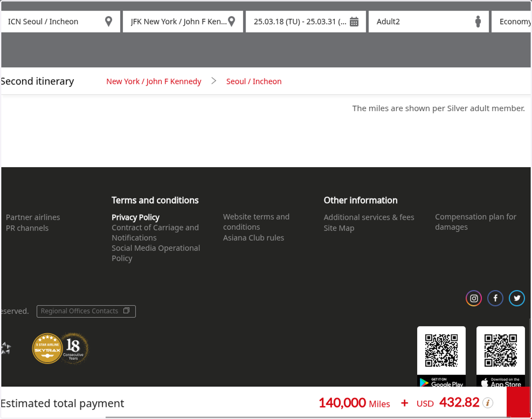The height and width of the screenshot is (419, 532).
Task: Open the Economy cabin class selector
Action: (512, 22)
